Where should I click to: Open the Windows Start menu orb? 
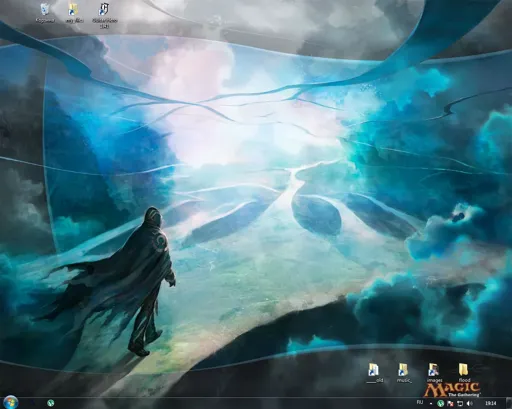11,402
